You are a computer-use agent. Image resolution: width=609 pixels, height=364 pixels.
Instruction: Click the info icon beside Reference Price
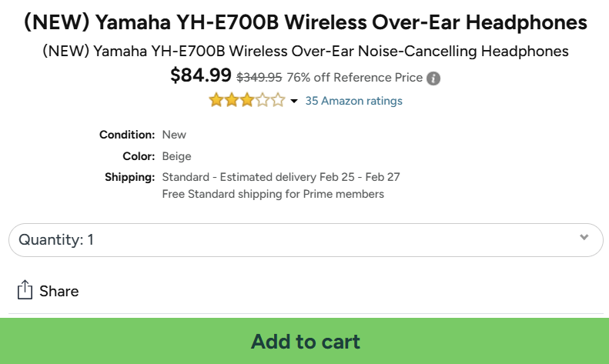click(x=434, y=78)
